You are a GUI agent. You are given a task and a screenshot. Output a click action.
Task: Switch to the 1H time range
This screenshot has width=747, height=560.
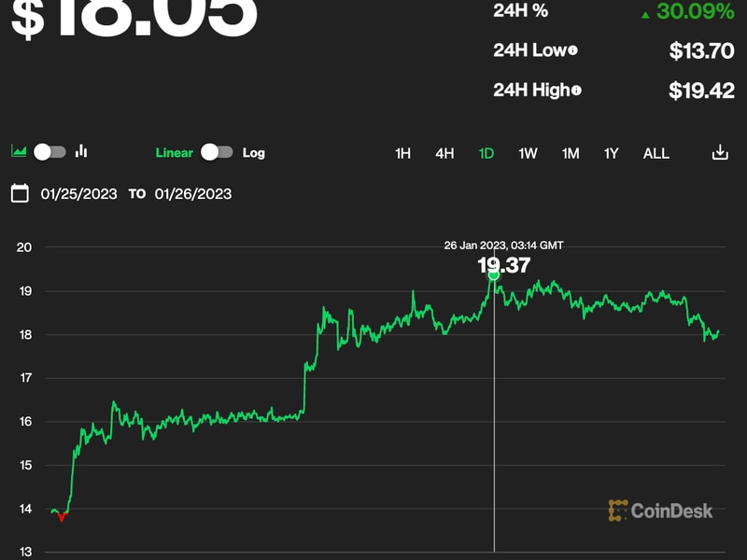click(402, 153)
